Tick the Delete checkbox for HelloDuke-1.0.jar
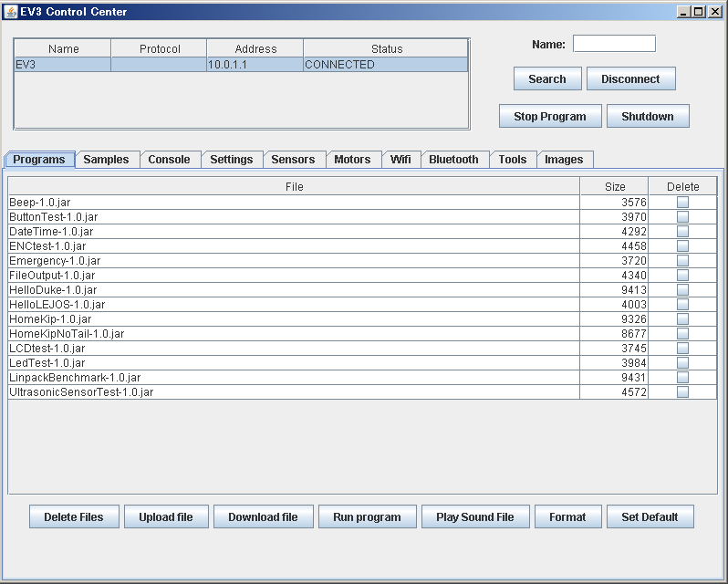Screen dimensions: 728x584 682,289
